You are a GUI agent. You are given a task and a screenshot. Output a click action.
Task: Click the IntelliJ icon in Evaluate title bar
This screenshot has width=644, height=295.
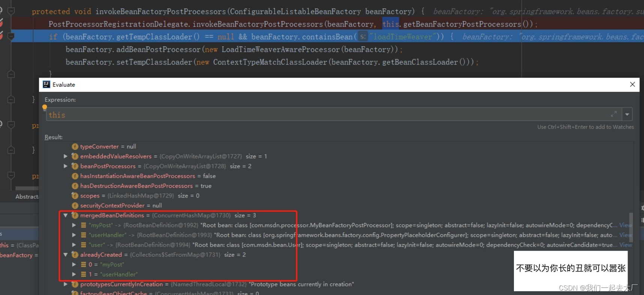coord(46,84)
